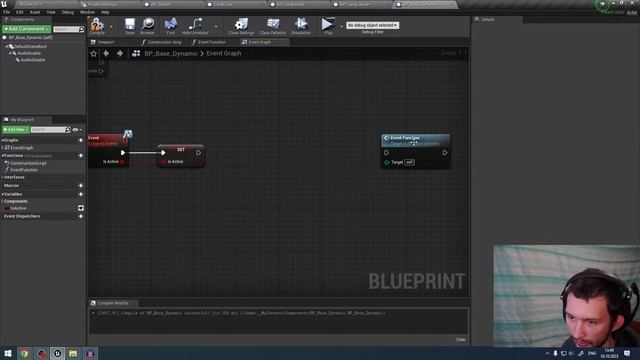640x360 pixels.
Task: Open the debug object selection dropdown
Action: click(373, 25)
